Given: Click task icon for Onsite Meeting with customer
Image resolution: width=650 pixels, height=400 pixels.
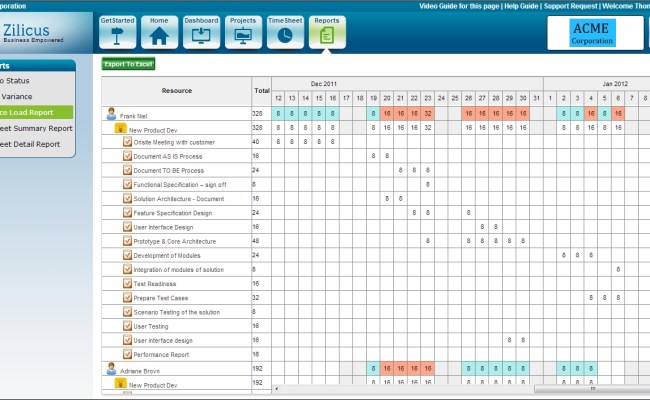Looking at the screenshot, I should pyautogui.click(x=127, y=142).
